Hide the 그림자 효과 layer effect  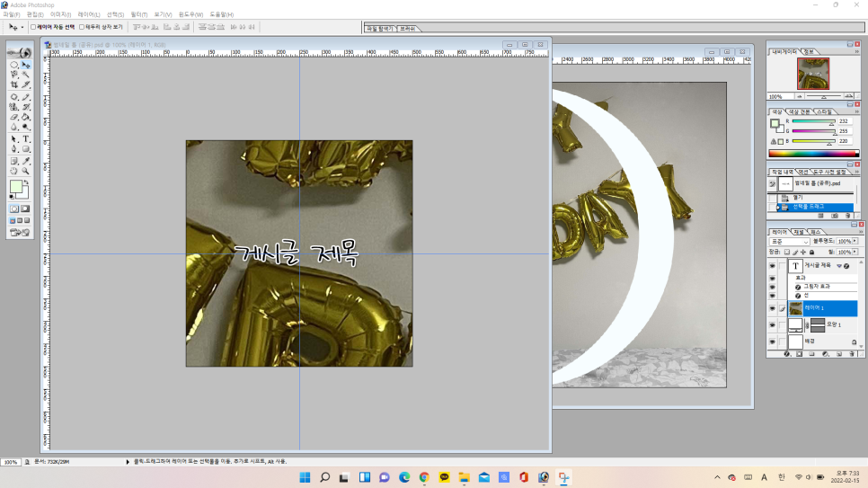coord(772,287)
